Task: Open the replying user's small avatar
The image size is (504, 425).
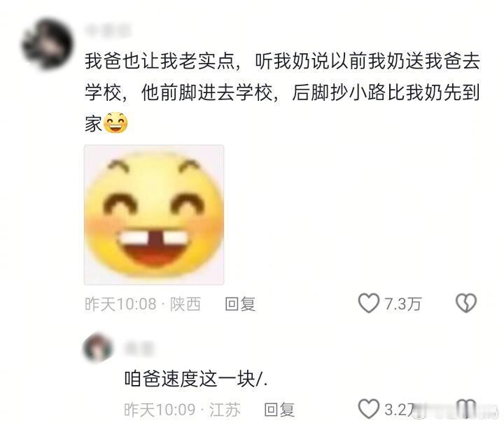Action: tap(98, 348)
